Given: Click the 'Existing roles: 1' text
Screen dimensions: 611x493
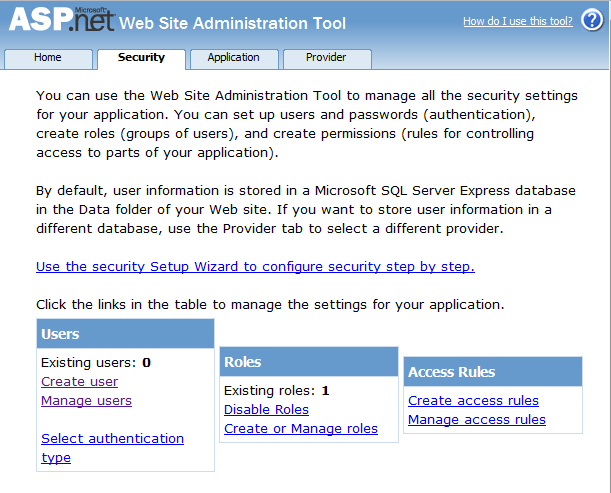Looking at the screenshot, I should (x=277, y=391).
